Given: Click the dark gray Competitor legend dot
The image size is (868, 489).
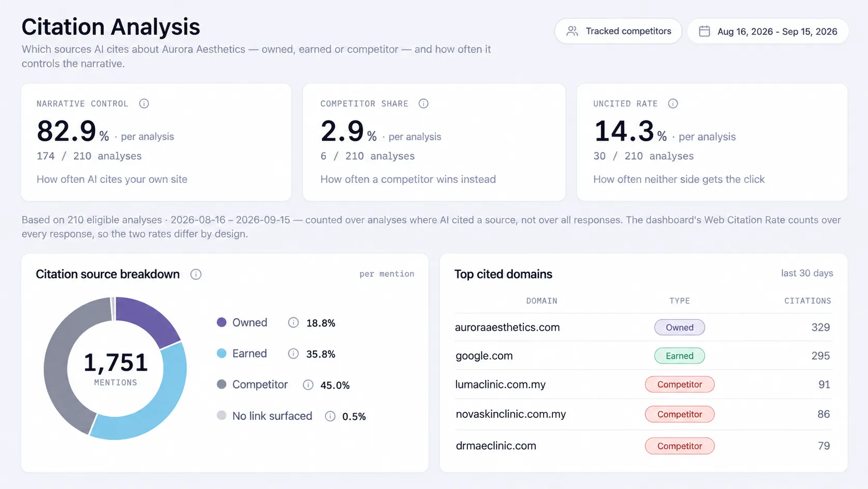Looking at the screenshot, I should click(222, 385).
